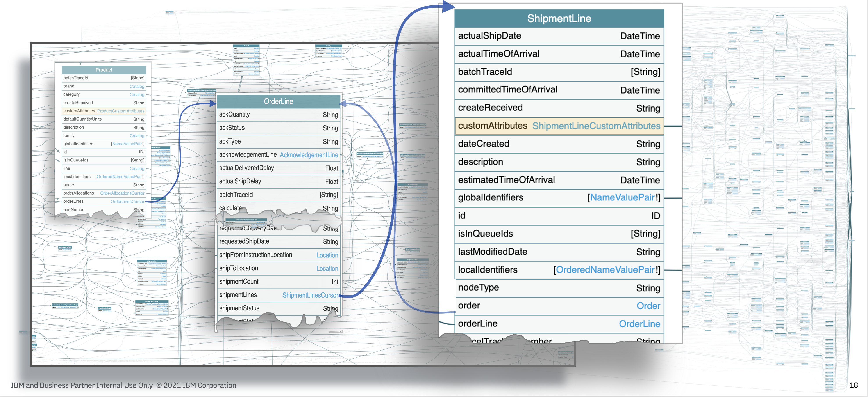
Task: Click the OrderLine type link in ShipmentLine
Action: pyautogui.click(x=639, y=324)
